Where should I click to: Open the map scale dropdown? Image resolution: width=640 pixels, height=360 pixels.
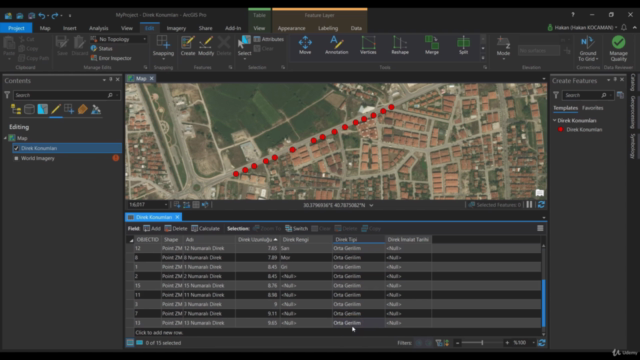click(x=166, y=204)
